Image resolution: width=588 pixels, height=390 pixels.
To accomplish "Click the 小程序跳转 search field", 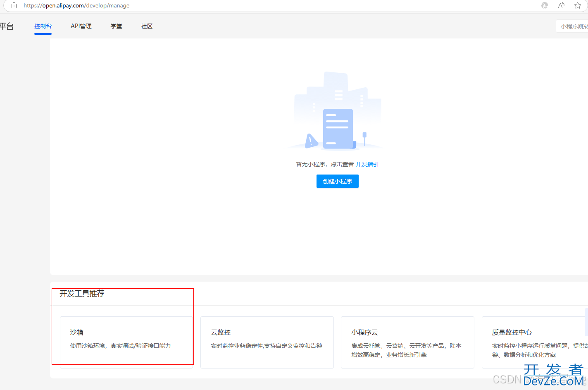I will coord(572,26).
